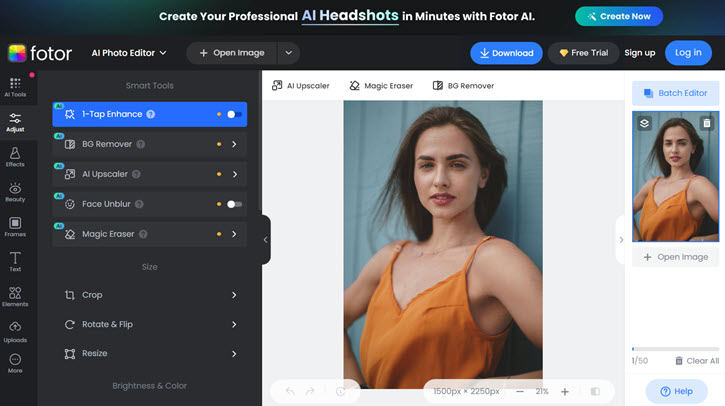Click the AI Upscaler help question icon
The image size is (725, 406).
coord(136,174)
